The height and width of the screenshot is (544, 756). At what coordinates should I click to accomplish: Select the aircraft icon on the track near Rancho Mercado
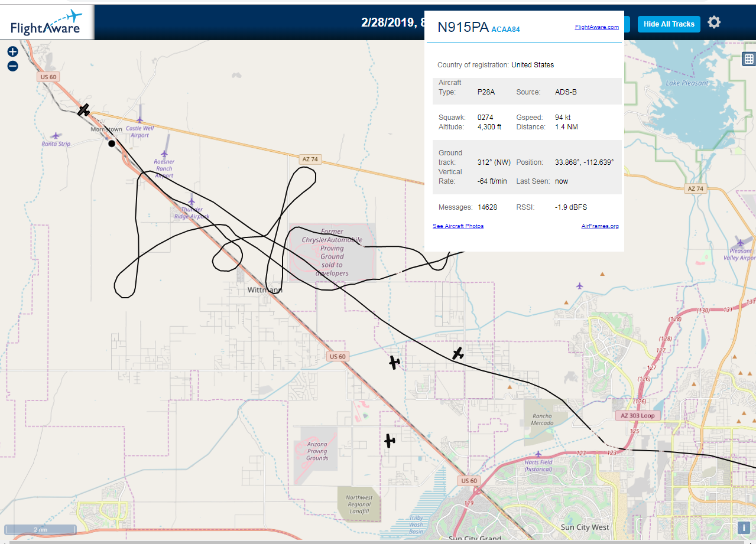click(x=458, y=353)
